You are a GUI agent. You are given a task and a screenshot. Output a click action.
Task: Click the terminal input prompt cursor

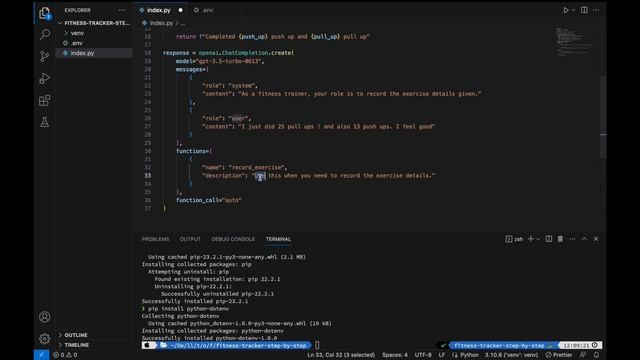point(317,346)
